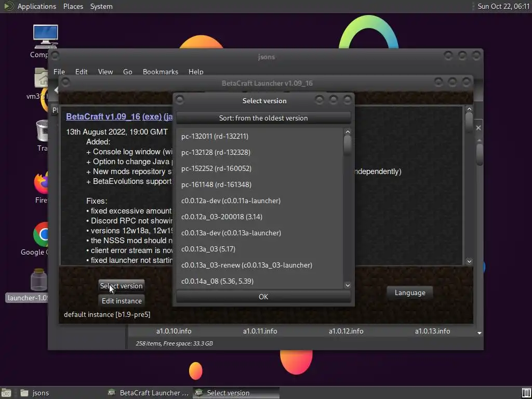Click window menu button of Select version dialog
532x399 pixels.
click(x=180, y=100)
